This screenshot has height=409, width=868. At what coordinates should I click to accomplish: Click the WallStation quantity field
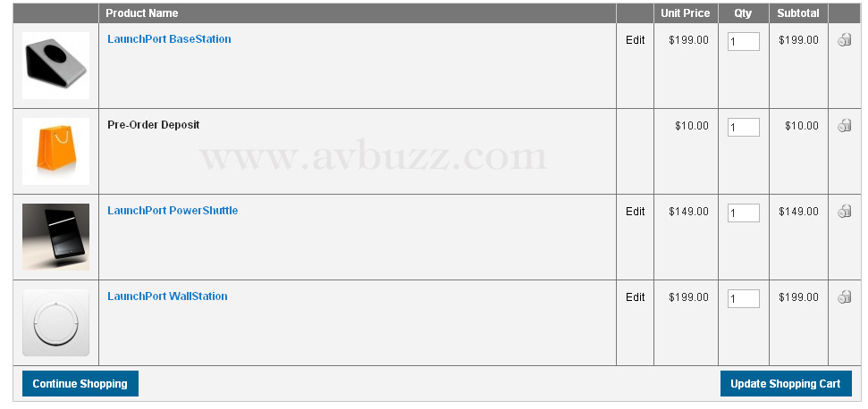pos(743,299)
